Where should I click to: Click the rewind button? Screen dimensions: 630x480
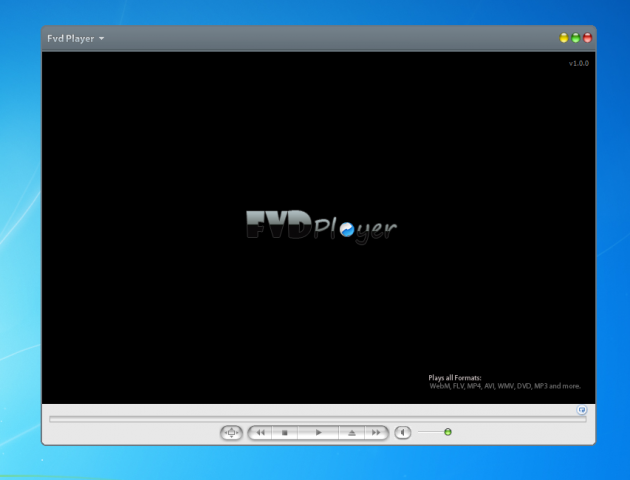point(260,433)
